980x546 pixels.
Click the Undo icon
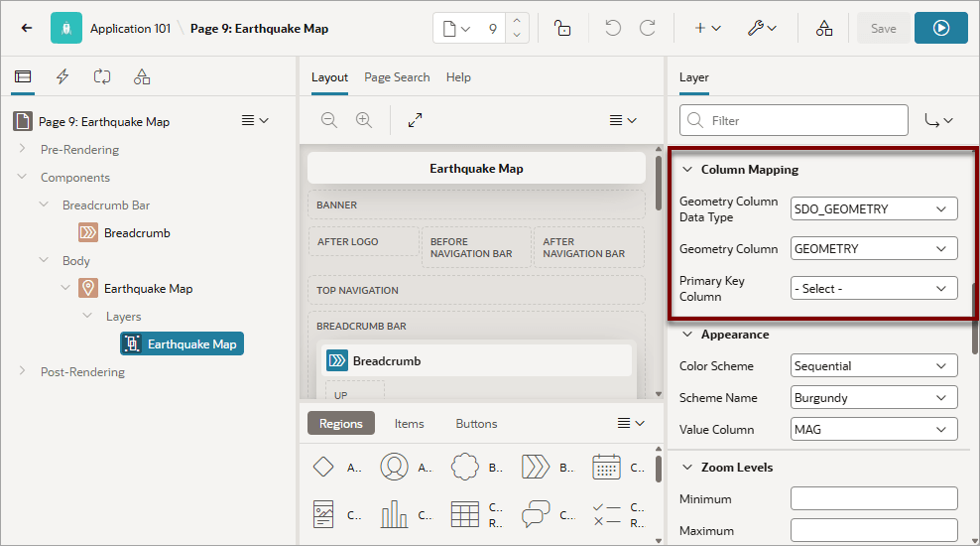(613, 28)
